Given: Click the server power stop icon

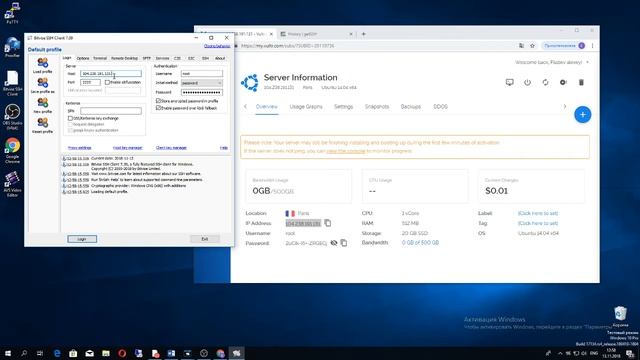Looking at the screenshot, I should coord(527,82).
